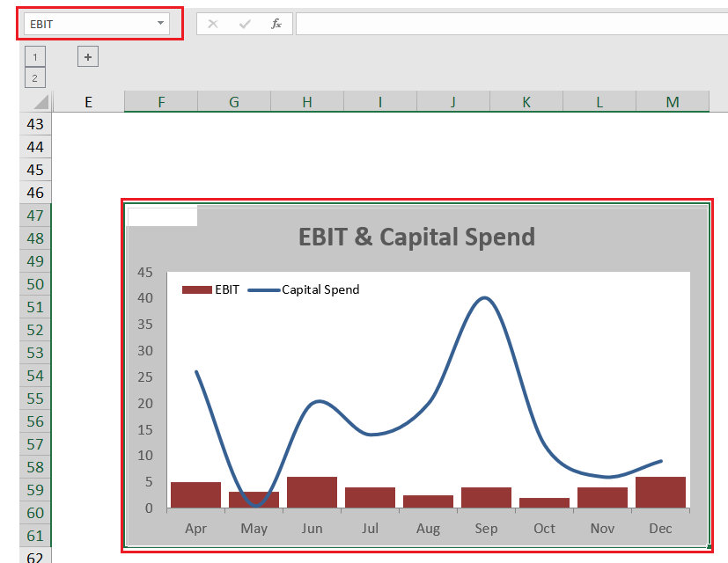
Task: Click the chart title EBIT & Capital Spend
Action: 416,237
